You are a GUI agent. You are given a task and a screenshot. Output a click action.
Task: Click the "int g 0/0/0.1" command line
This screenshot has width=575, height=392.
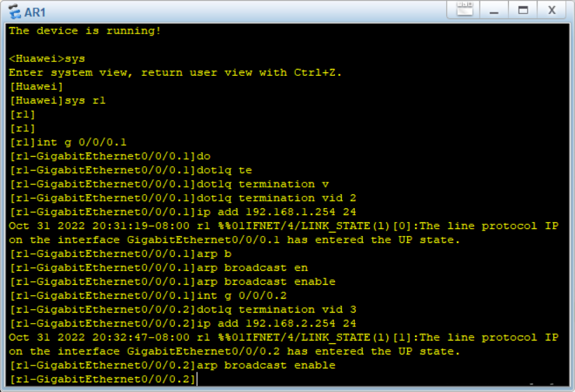click(68, 142)
